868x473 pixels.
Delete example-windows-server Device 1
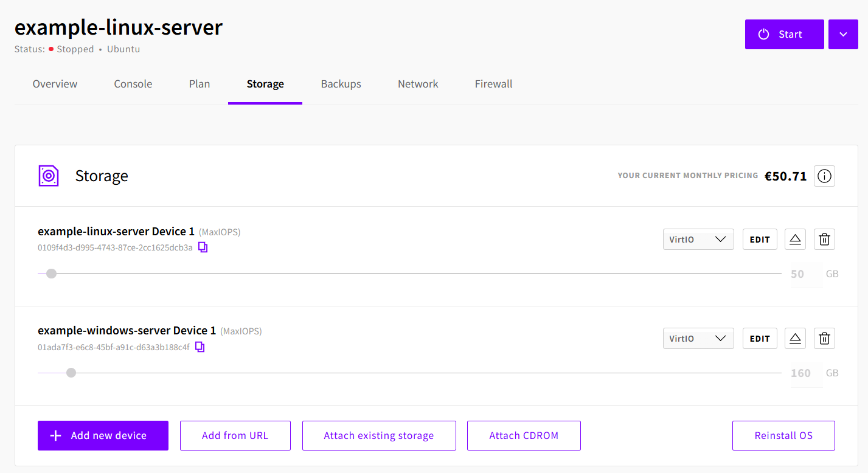coord(824,339)
